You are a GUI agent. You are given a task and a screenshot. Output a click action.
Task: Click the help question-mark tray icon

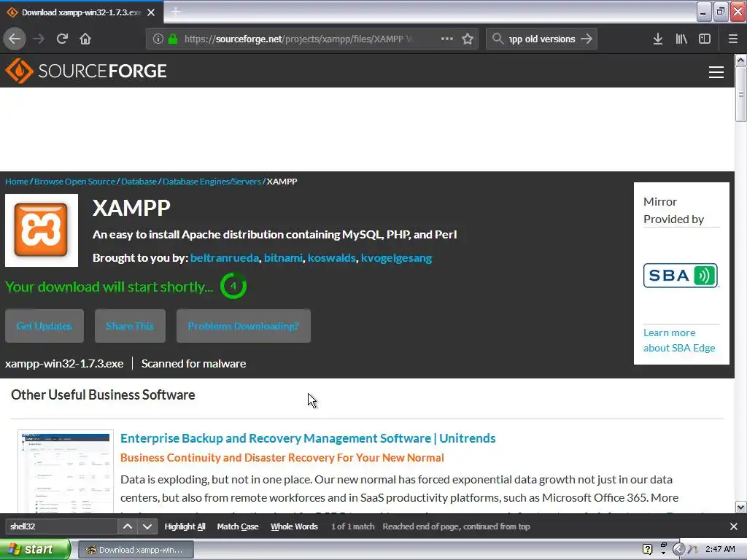coord(647,549)
